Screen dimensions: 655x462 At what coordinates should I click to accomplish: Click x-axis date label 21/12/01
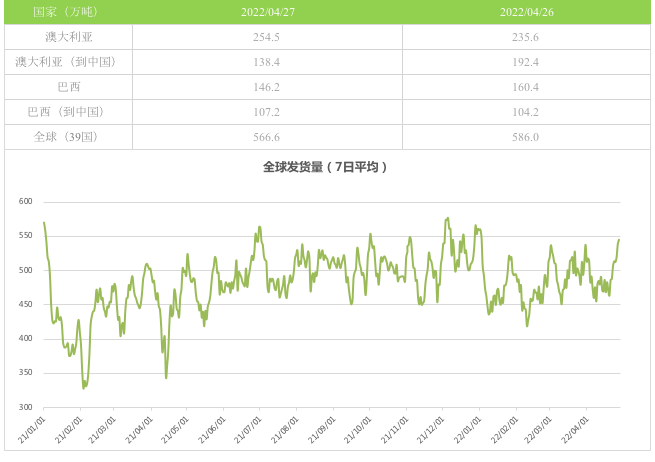pyautogui.click(x=430, y=430)
